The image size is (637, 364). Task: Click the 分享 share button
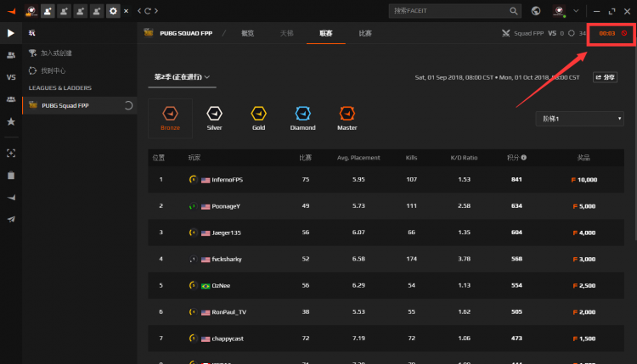coord(606,77)
